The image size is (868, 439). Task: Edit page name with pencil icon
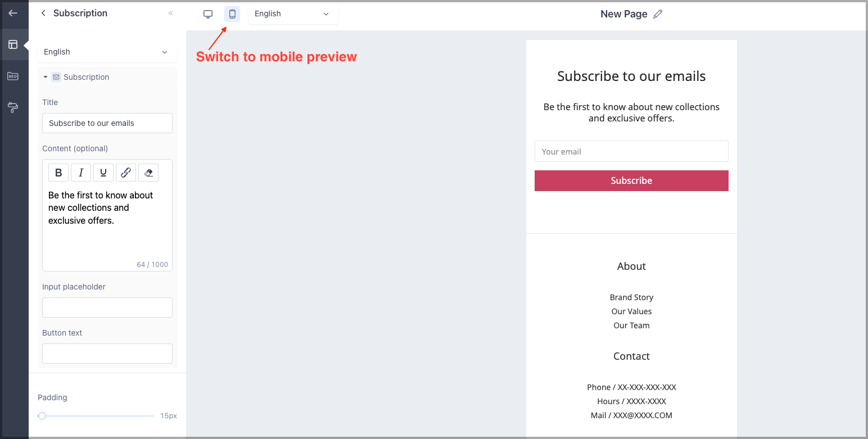coord(658,14)
